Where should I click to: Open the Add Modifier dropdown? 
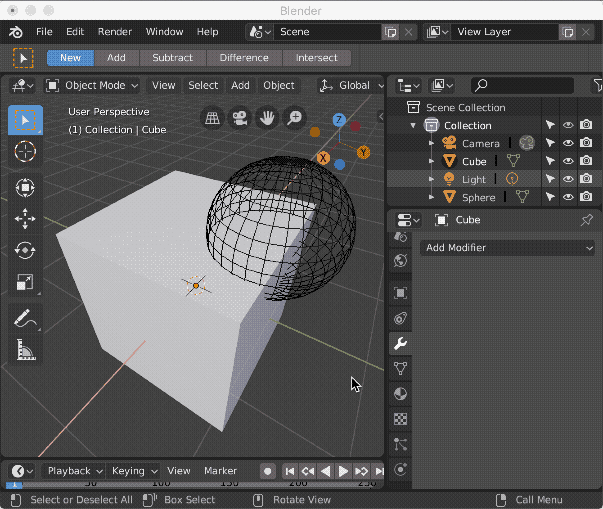[507, 248]
